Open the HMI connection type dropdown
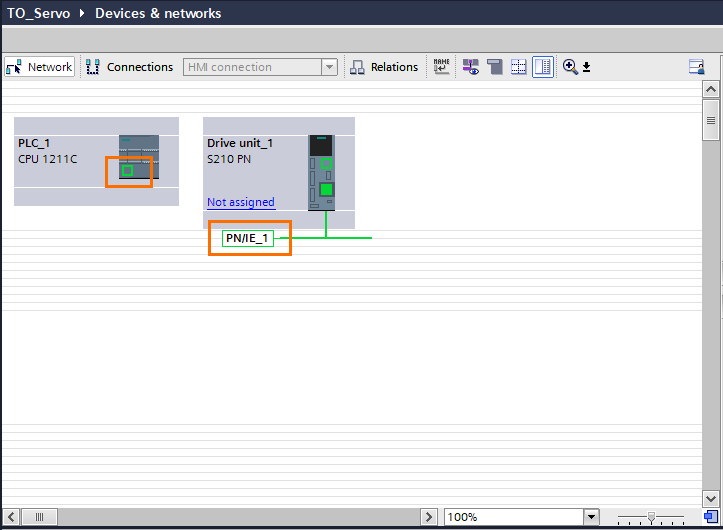This screenshot has height=530, width=723. tap(329, 67)
